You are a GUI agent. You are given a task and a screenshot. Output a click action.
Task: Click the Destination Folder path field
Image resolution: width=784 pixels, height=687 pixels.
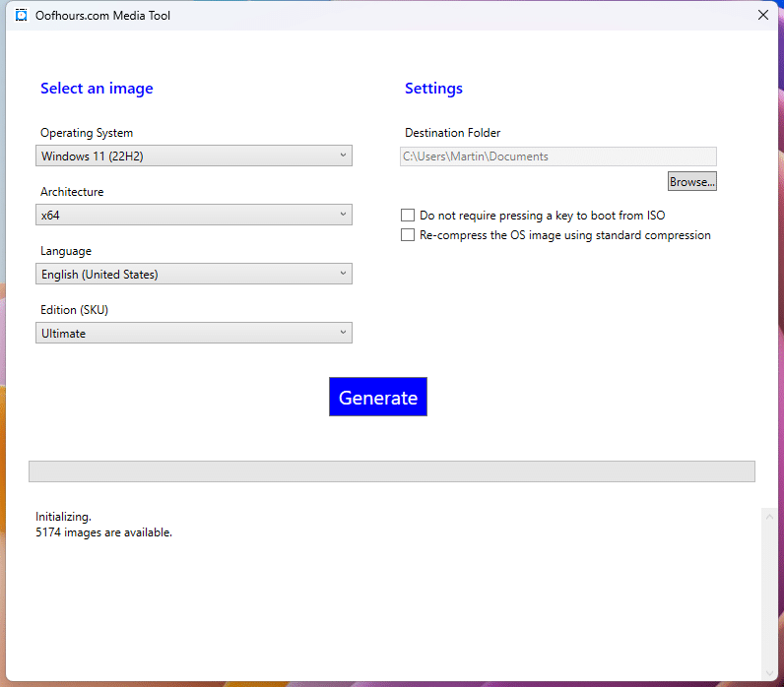click(557, 156)
